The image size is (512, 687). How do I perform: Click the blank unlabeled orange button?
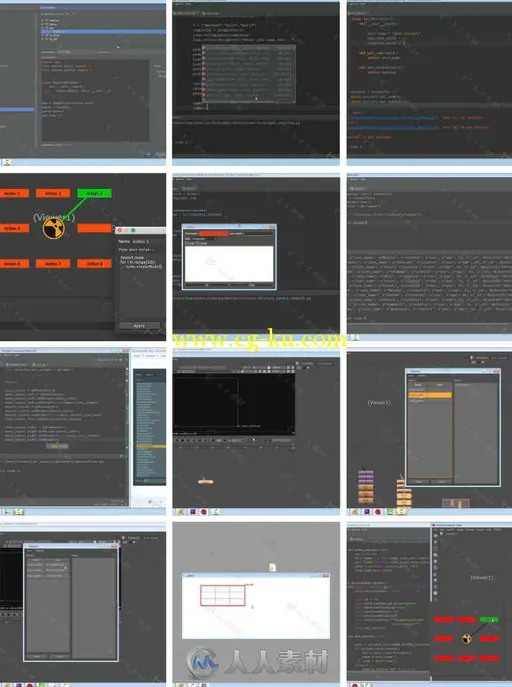94,228
